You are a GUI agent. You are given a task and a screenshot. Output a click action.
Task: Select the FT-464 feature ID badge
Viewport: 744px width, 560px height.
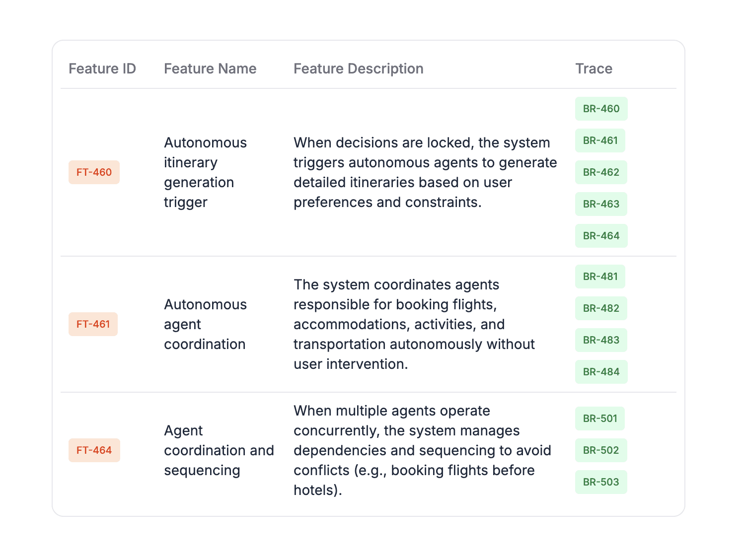tap(94, 450)
